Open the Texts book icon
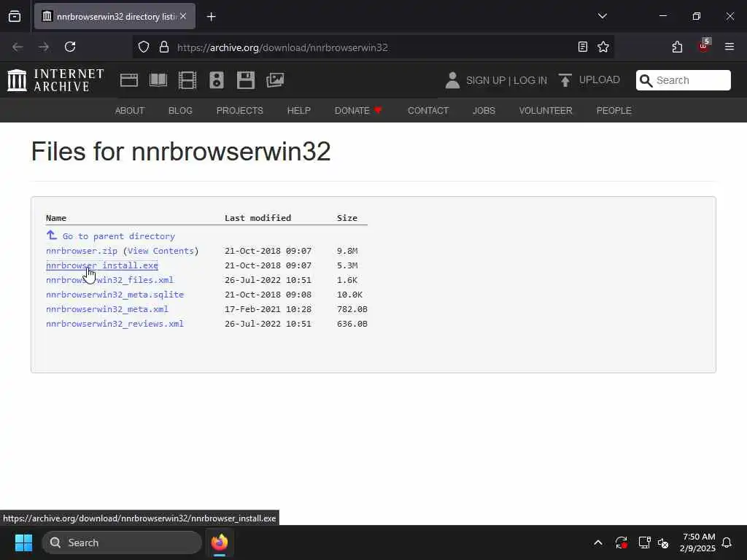This screenshot has height=560, width=747. (158, 80)
